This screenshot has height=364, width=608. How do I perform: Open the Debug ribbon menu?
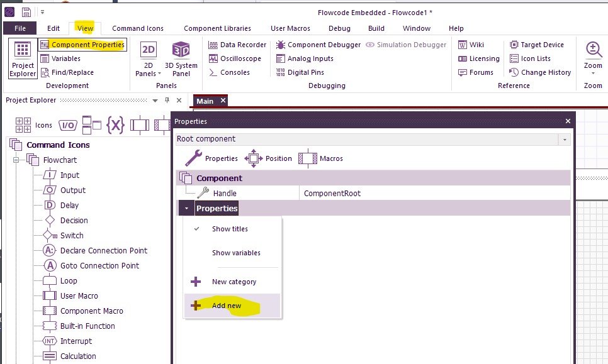[339, 28]
